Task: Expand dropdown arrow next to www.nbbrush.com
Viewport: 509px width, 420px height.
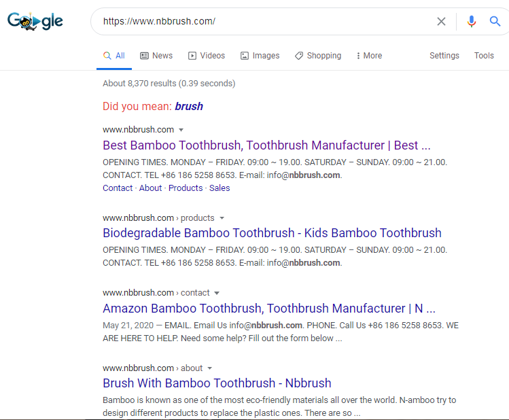Action: coord(181,130)
